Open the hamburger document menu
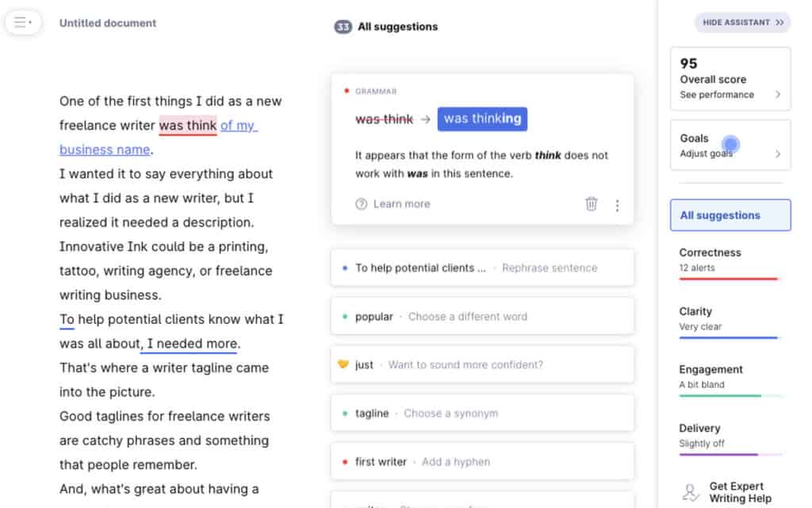The image size is (812, 508). [23, 22]
